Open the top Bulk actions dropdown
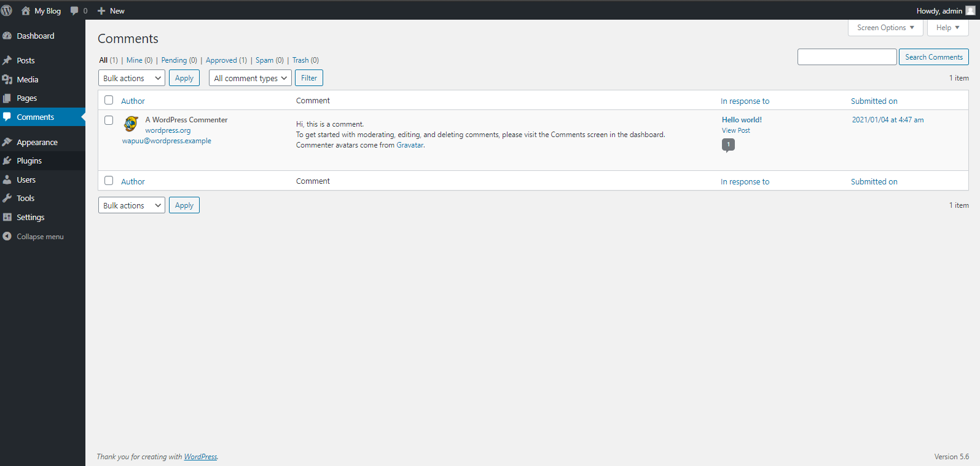Screen dimensions: 980x466 131,78
